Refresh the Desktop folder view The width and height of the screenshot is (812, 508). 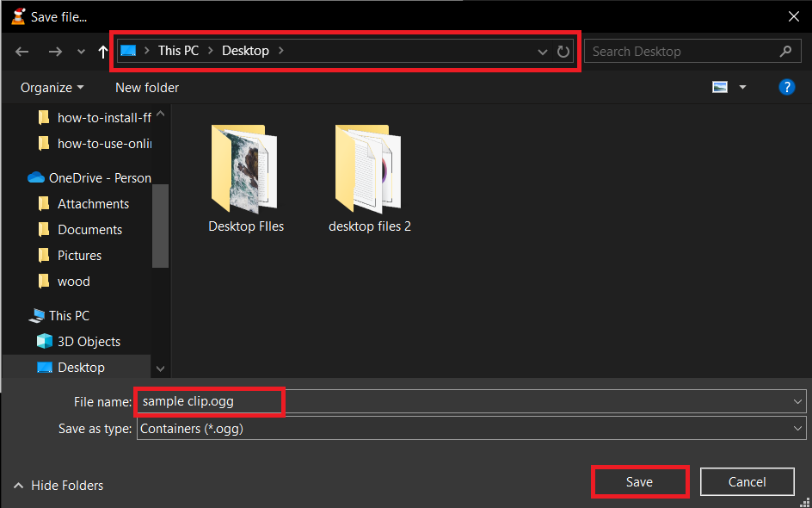coord(563,51)
